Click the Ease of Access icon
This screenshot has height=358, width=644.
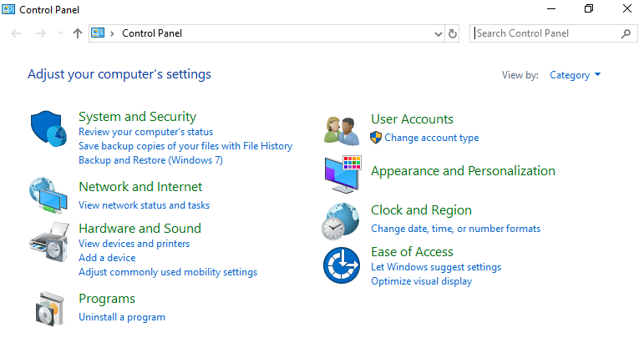(342, 265)
